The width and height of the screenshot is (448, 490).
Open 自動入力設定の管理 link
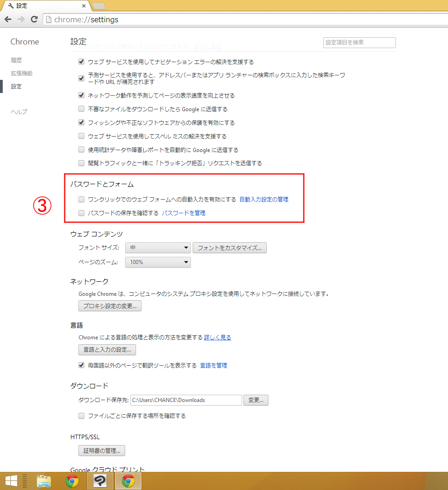point(264,199)
